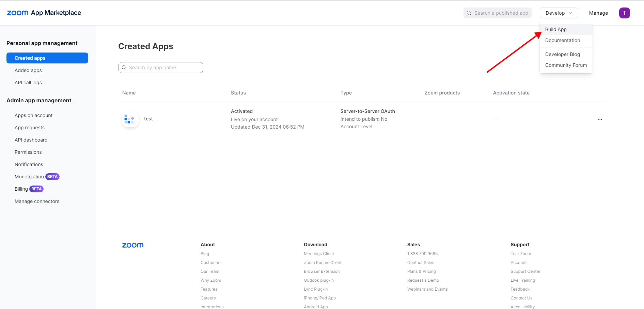Open footer Careers link
This screenshot has height=309, width=644.
(208, 298)
